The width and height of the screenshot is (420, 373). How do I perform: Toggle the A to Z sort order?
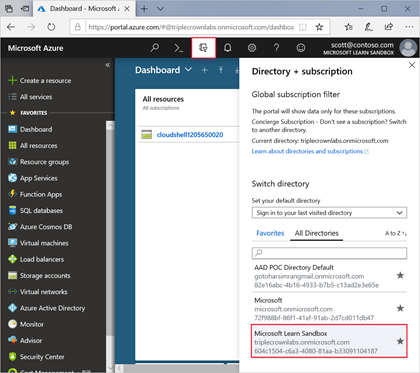pyautogui.click(x=396, y=233)
